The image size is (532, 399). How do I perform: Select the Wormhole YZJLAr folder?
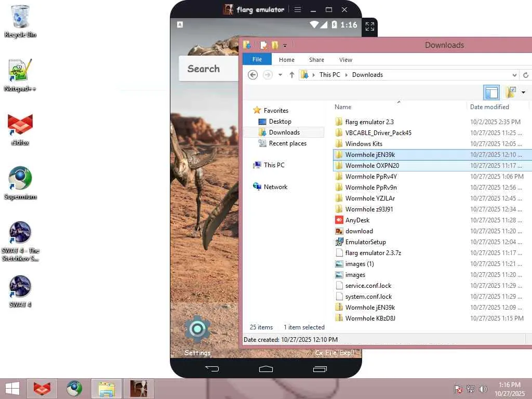click(370, 198)
